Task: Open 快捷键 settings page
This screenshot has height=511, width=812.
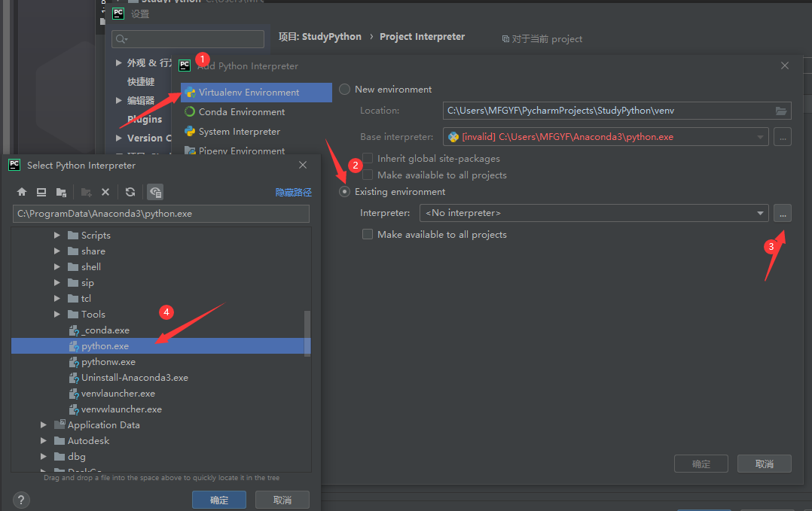Action: (x=141, y=81)
